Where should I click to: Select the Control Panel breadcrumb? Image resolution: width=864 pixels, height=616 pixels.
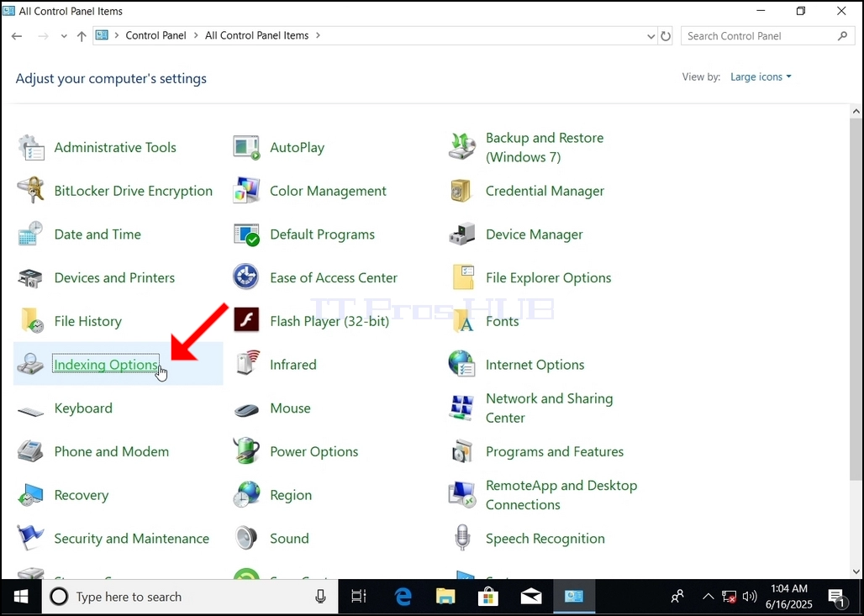coord(156,35)
